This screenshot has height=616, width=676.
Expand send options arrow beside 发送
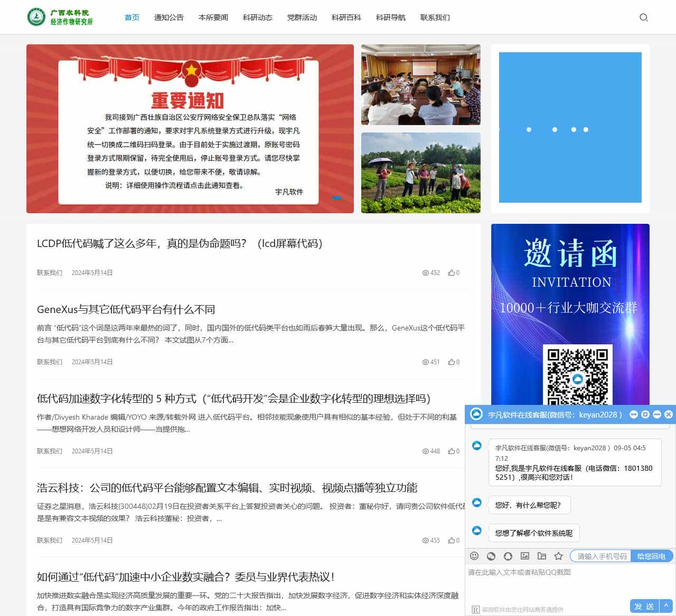point(666,606)
